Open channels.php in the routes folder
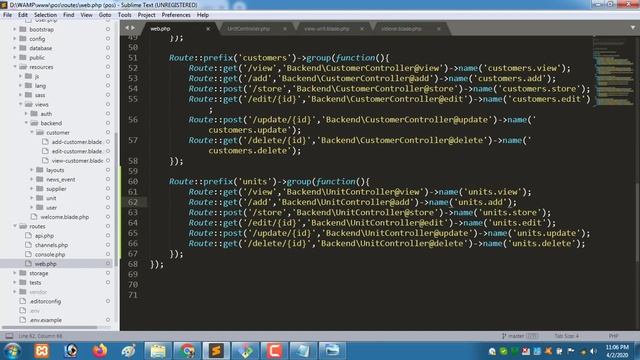The width and height of the screenshot is (640, 360). point(51,245)
